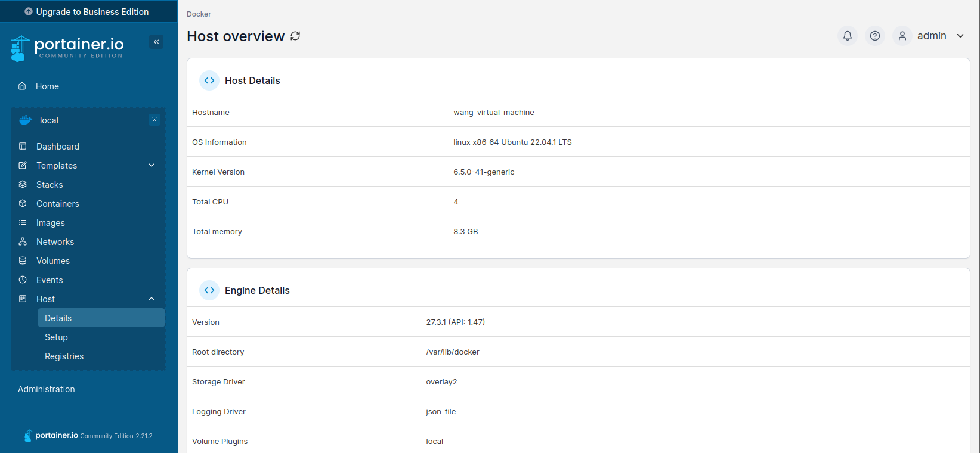
Task: Click the Total CPU label
Action: tap(211, 201)
